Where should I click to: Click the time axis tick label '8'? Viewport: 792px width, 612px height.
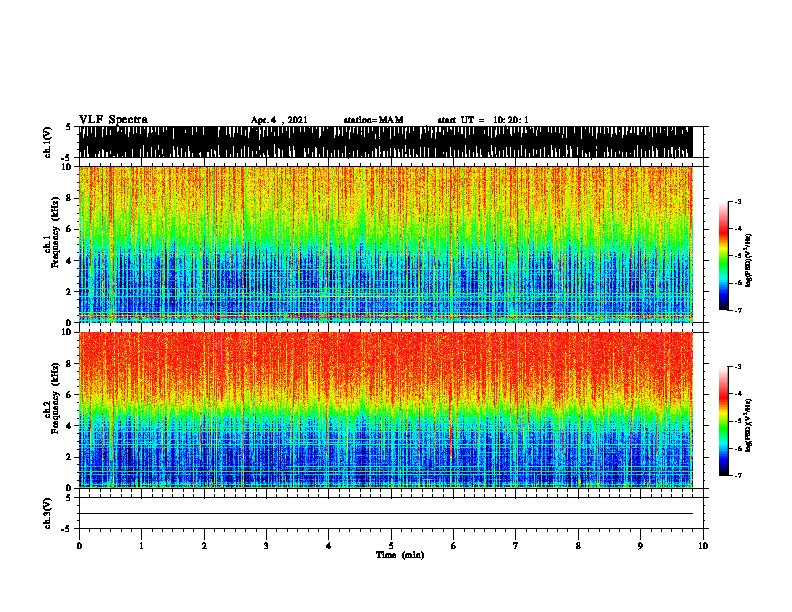pyautogui.click(x=578, y=545)
